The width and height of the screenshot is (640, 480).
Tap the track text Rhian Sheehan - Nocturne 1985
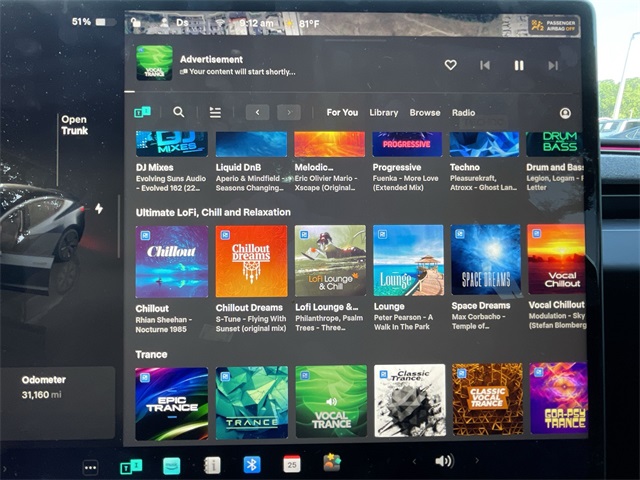(164, 324)
